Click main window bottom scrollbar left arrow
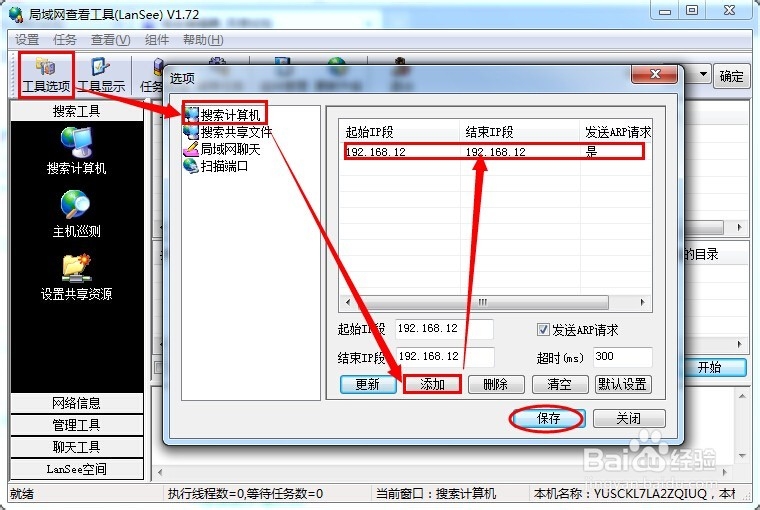760x510 pixels. [160, 472]
